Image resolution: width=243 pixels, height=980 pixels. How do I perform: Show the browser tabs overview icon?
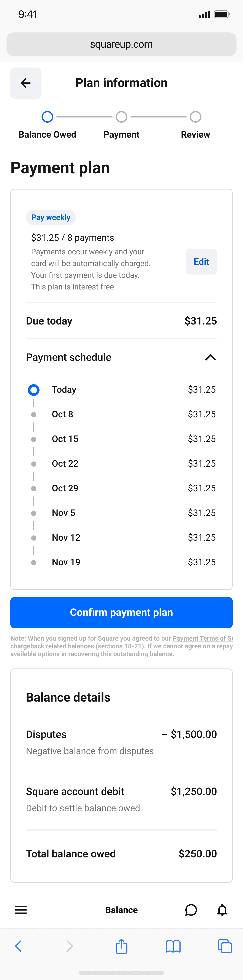click(224, 946)
